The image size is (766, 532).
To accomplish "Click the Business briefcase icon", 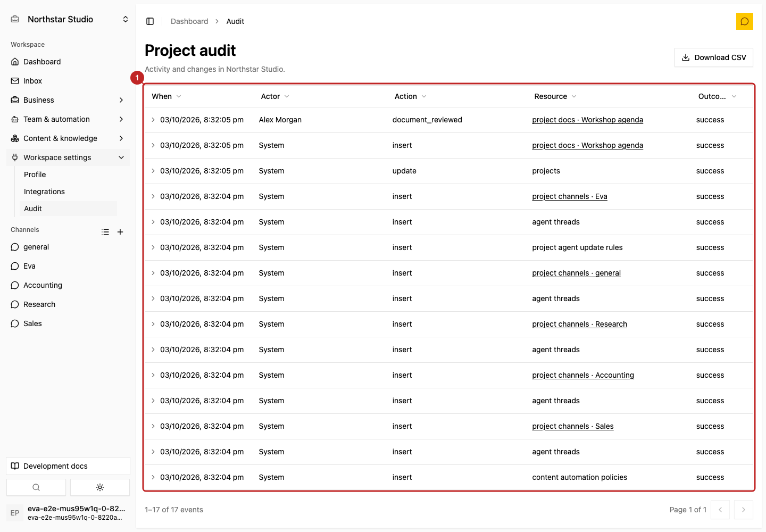I will [x=15, y=100].
